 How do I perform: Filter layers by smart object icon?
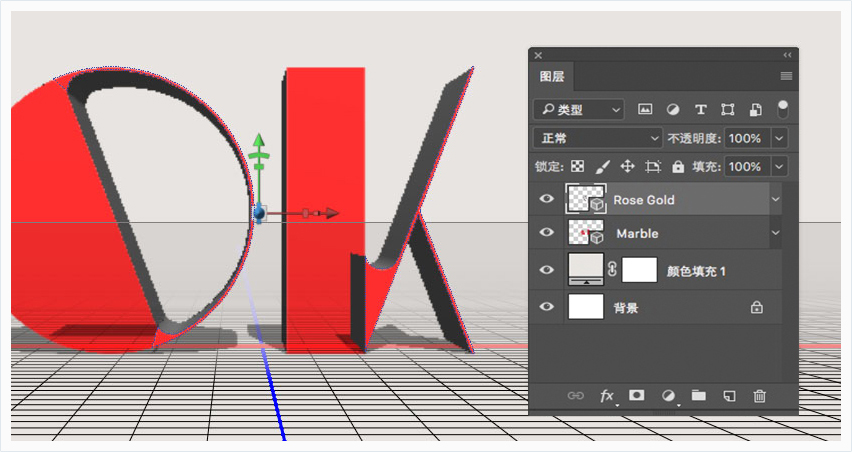[x=756, y=110]
